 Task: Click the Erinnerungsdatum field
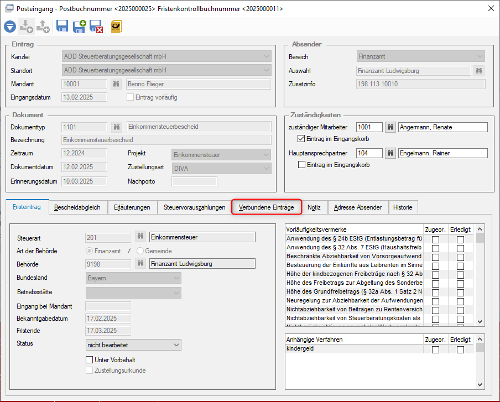pos(84,181)
